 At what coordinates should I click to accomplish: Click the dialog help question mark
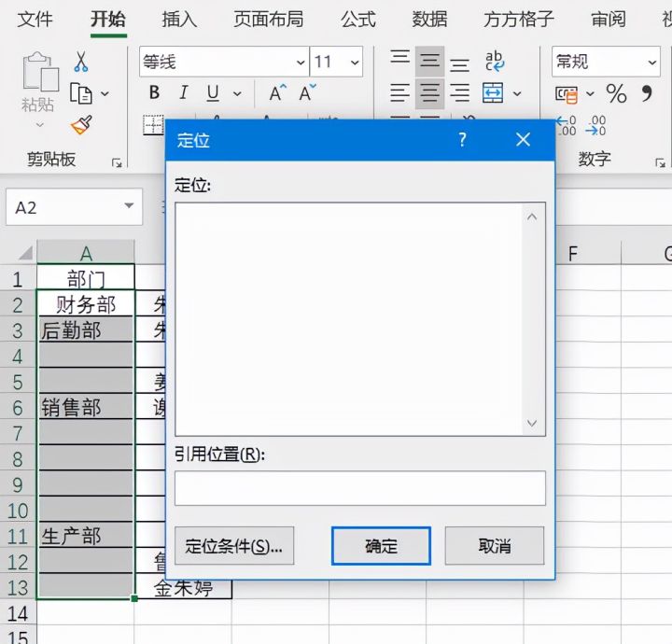click(462, 140)
